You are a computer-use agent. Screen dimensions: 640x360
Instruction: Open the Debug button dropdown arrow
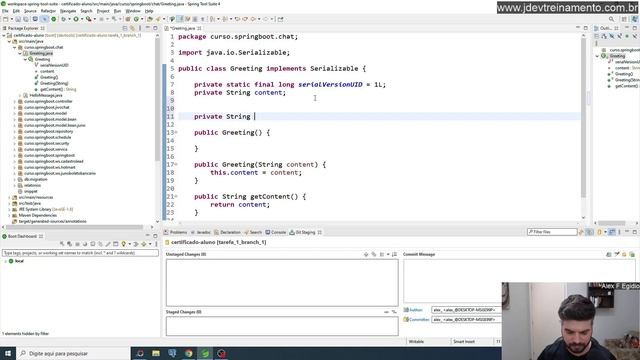[69, 19]
